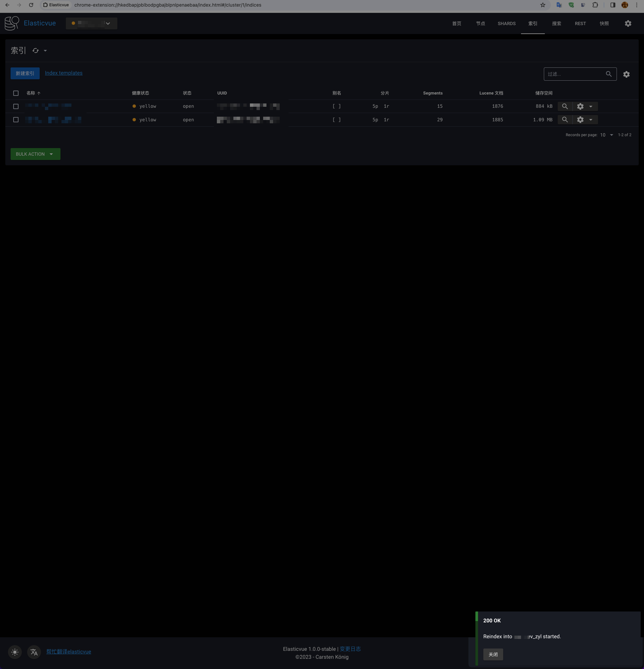Sort by the Segments column header

(433, 93)
